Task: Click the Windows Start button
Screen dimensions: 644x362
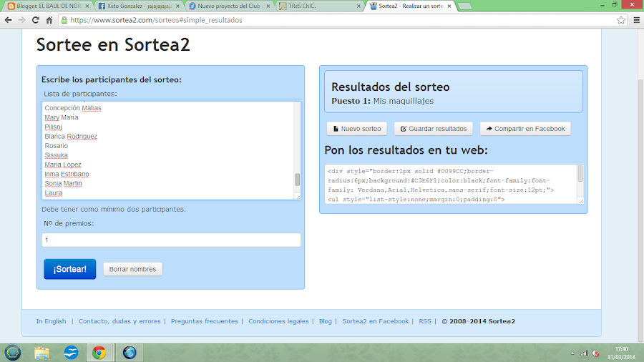Action: point(13,353)
